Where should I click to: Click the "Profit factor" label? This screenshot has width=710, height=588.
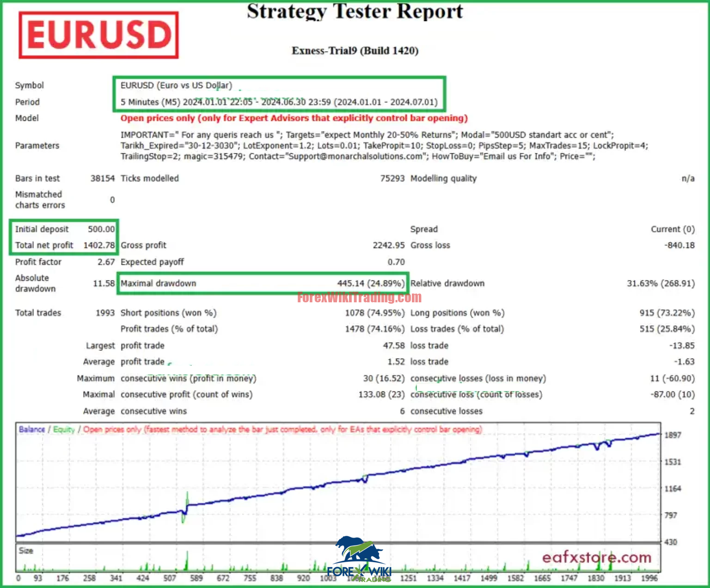pos(38,262)
